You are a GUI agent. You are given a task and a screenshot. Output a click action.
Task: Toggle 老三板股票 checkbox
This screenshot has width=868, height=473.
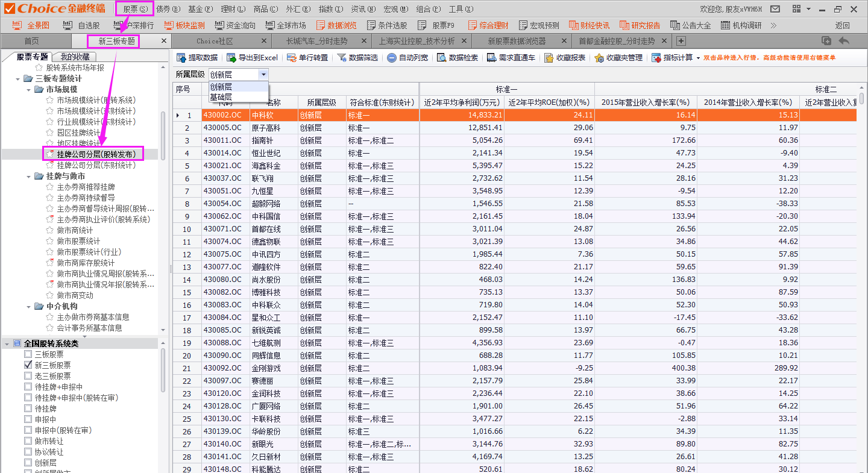point(28,376)
